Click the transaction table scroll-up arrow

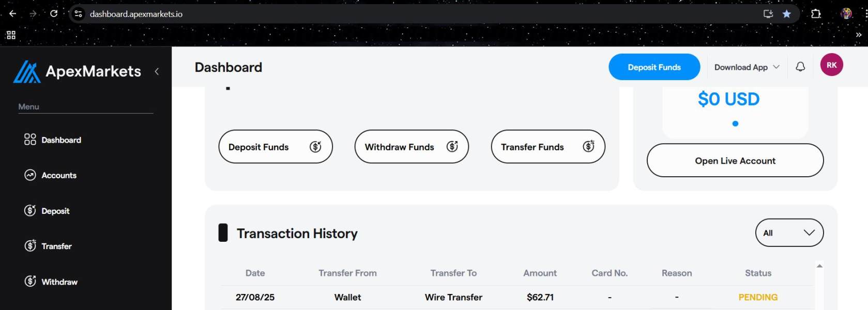[x=819, y=266]
